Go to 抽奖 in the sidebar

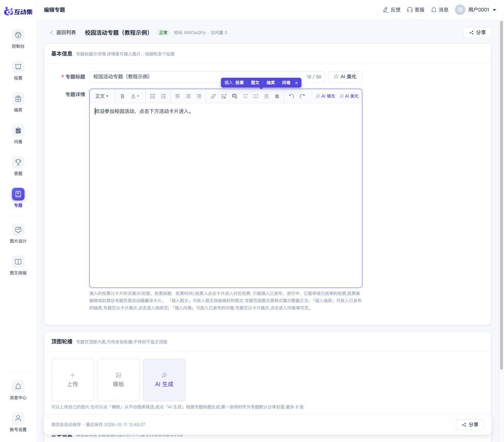(x=18, y=103)
